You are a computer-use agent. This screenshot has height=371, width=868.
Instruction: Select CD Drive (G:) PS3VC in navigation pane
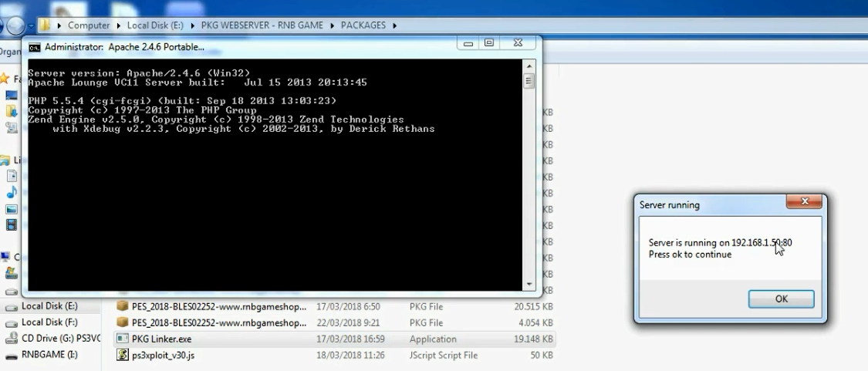click(x=61, y=339)
